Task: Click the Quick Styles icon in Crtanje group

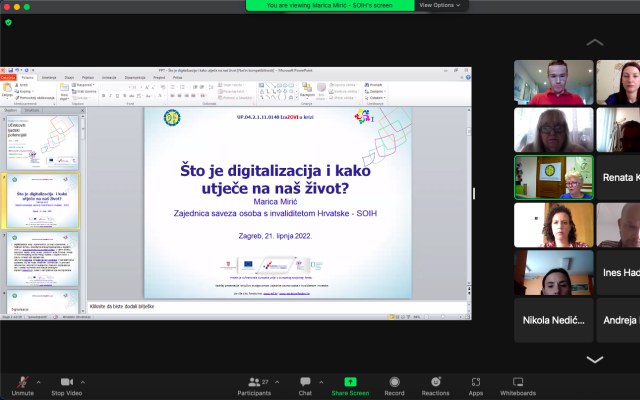Action: pyautogui.click(x=321, y=87)
